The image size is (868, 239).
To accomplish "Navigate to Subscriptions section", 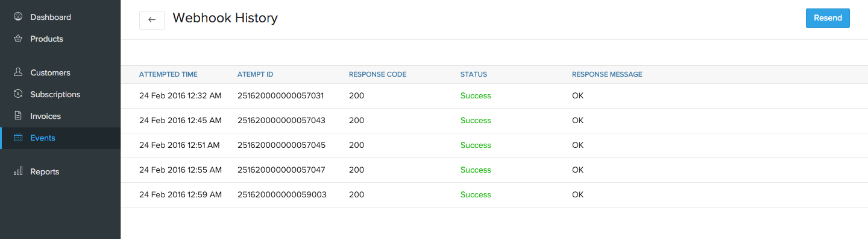I will (x=60, y=94).
